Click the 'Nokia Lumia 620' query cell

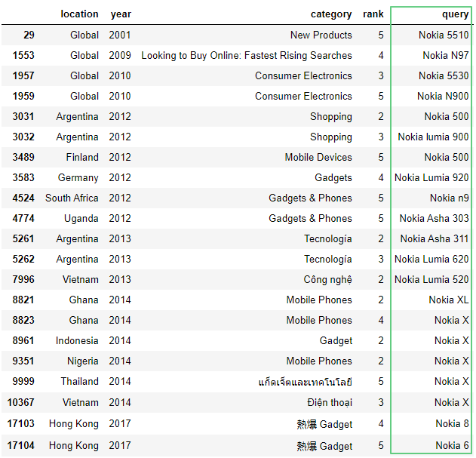point(431,259)
